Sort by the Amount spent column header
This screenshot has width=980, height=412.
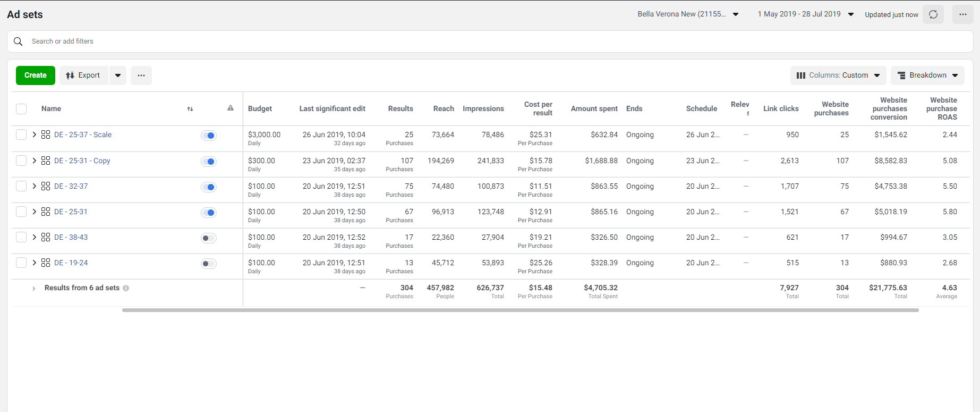point(594,109)
